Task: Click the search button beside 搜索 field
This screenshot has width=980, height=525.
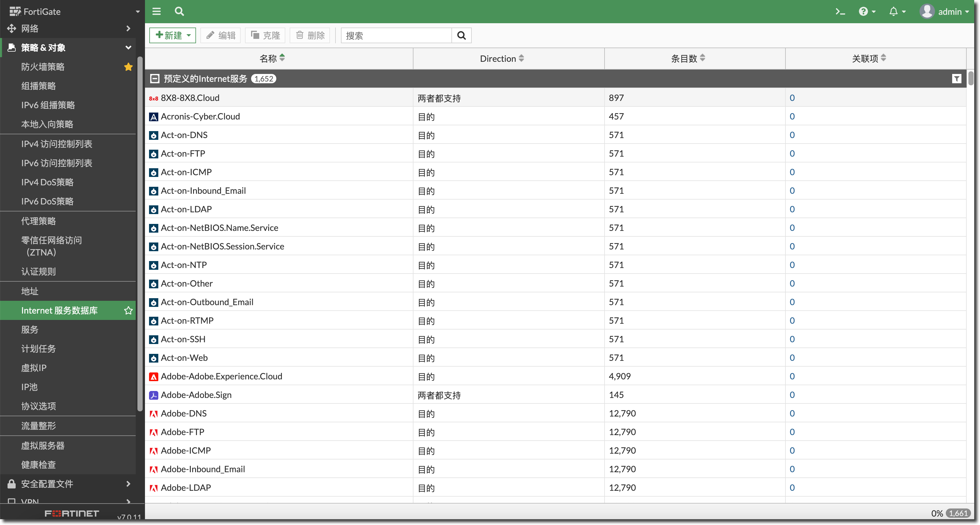Action: coord(462,35)
